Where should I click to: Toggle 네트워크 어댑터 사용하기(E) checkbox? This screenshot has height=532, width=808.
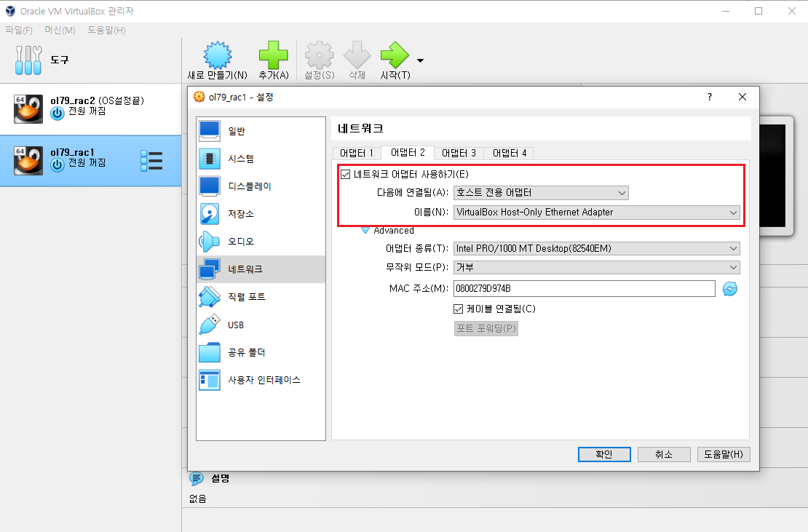click(x=345, y=175)
